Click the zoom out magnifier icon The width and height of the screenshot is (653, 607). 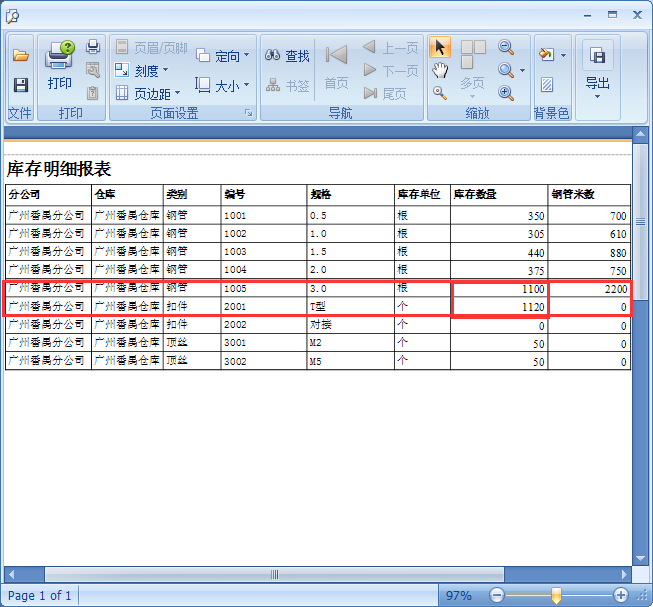(x=506, y=47)
